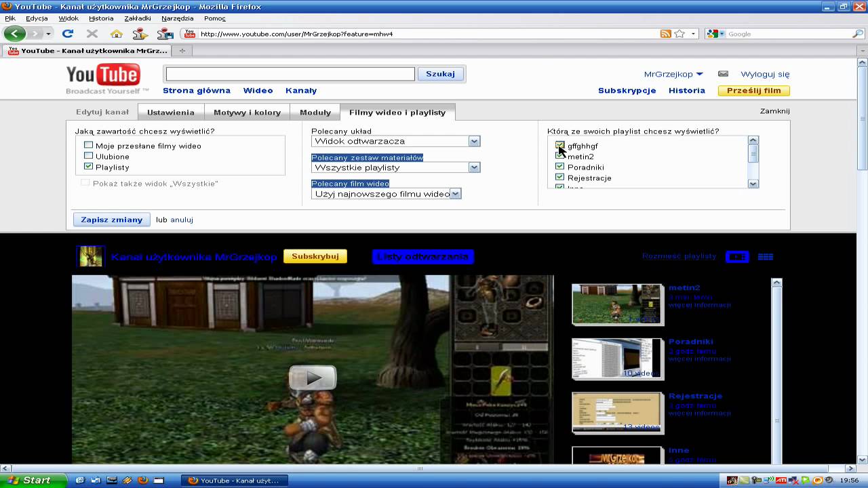Click the YouTube favicon in the address bar
The image size is (868, 488).
click(190, 33)
